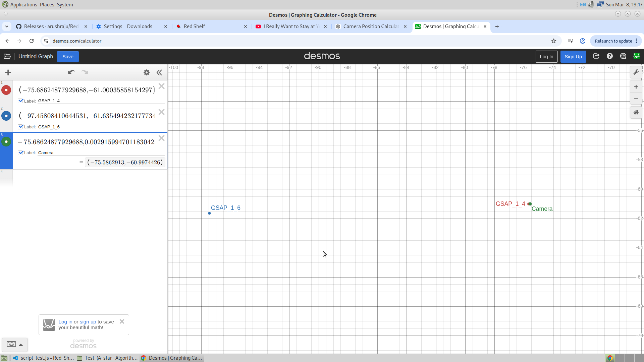644x362 pixels.
Task: Expand the on-screen keypad
Action: pos(14,344)
